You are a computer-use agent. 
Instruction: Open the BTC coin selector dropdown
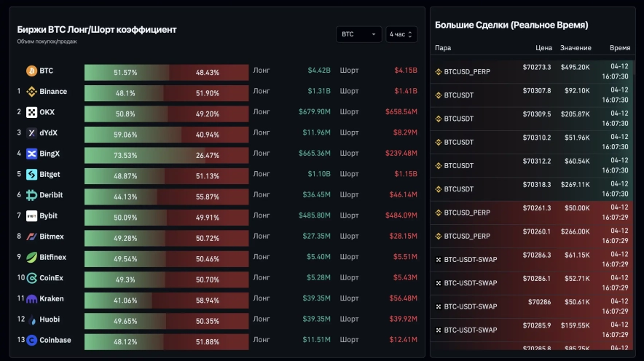tap(358, 34)
